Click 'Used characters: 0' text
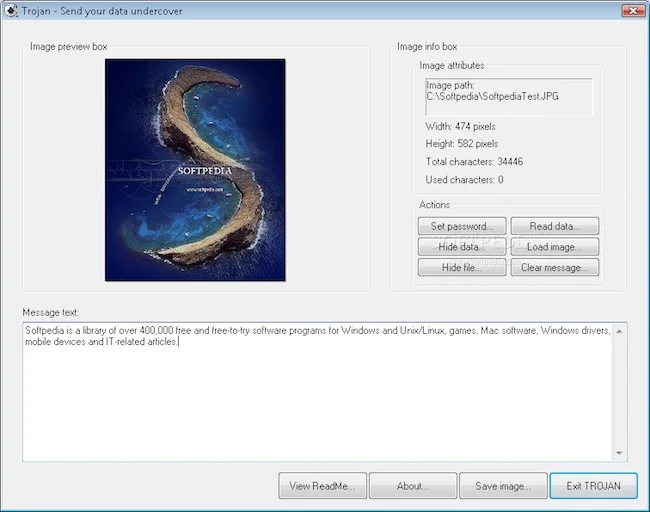 click(x=464, y=180)
